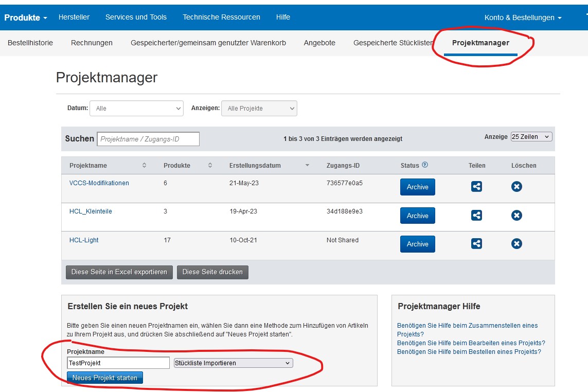The image size is (588, 392).
Task: Click the Projektname / Zugangs-ID search field
Action: 148,139
